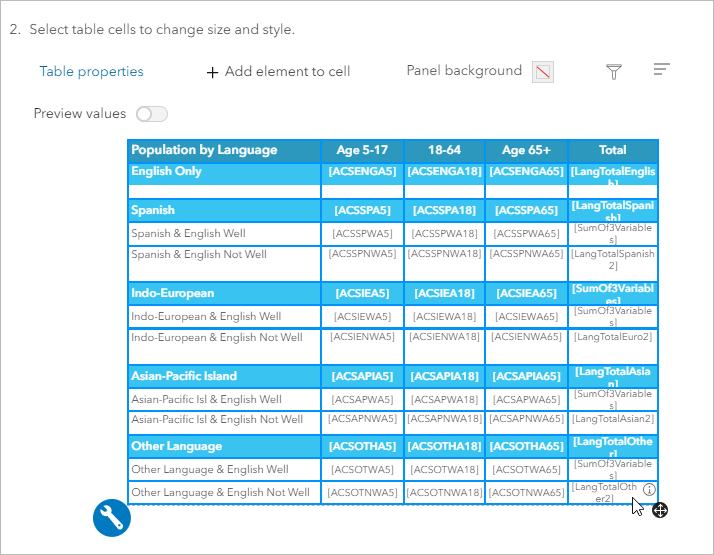Click the filter funnel icon
714x555 pixels.
613,71
